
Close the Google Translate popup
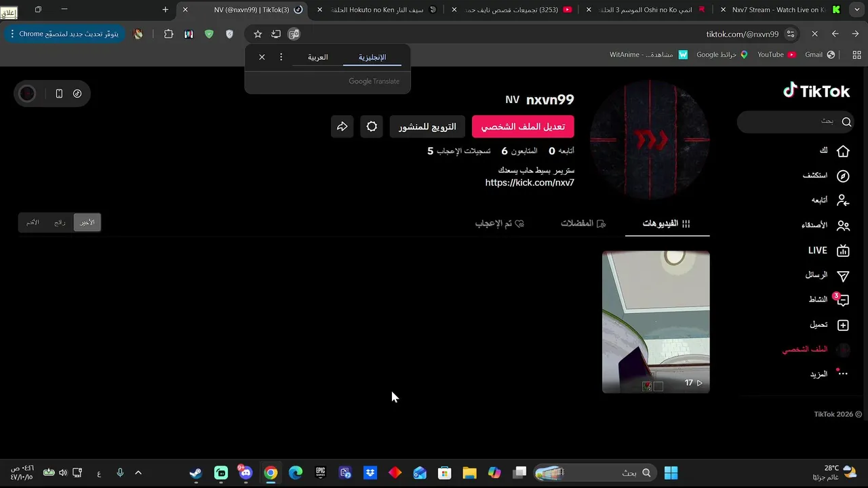(x=262, y=57)
